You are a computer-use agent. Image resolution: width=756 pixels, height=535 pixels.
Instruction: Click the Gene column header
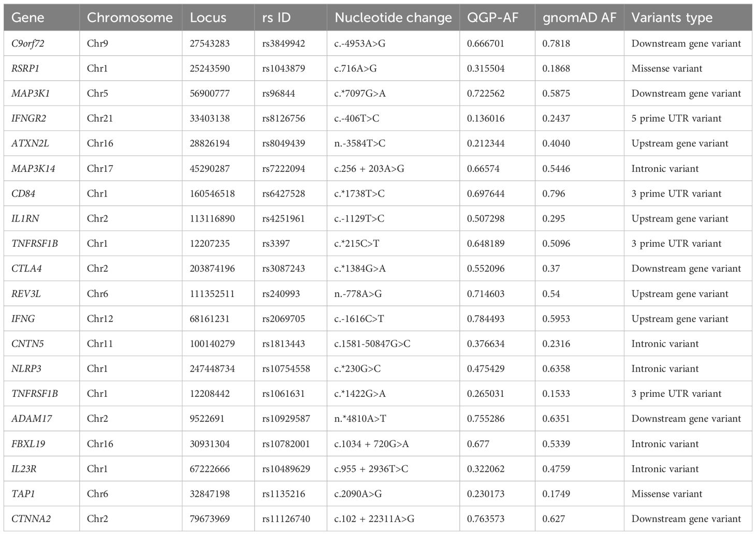pyautogui.click(x=27, y=18)
